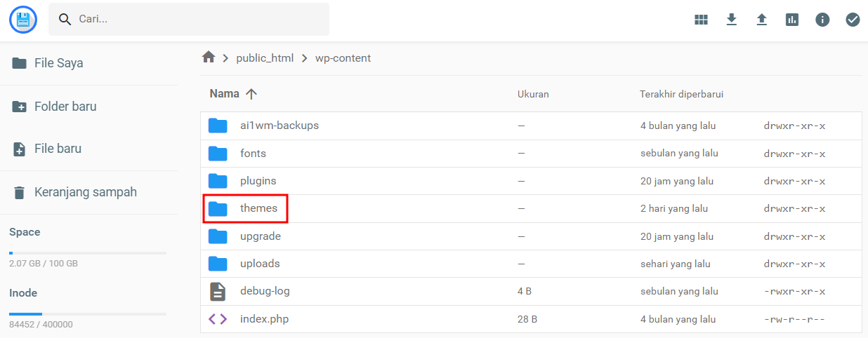The width and height of the screenshot is (868, 338).
Task: Click the file manager logo icon
Action: 23,19
